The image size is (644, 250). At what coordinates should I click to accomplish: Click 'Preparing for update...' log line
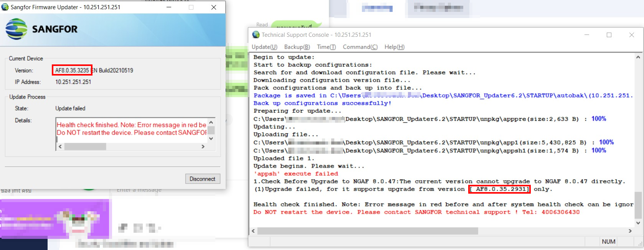(x=297, y=111)
